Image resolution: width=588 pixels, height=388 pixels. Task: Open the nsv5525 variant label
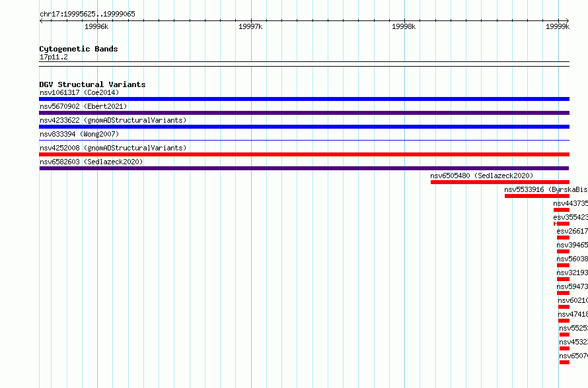coord(573,328)
